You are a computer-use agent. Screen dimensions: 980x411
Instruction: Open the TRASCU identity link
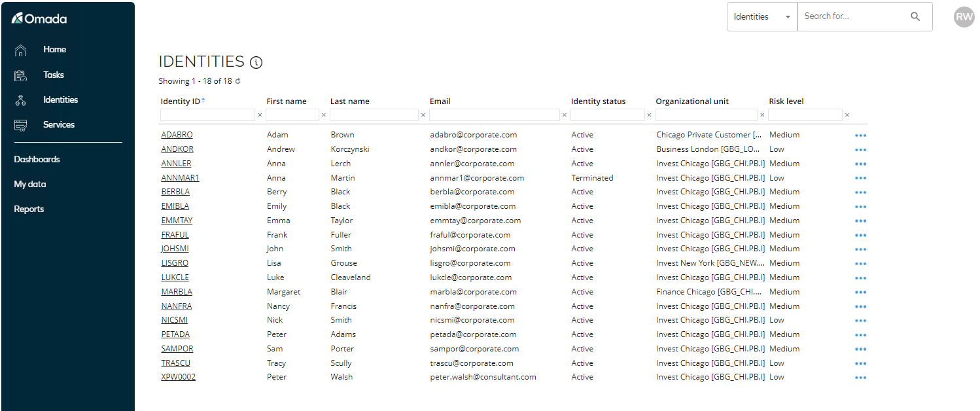coord(175,363)
